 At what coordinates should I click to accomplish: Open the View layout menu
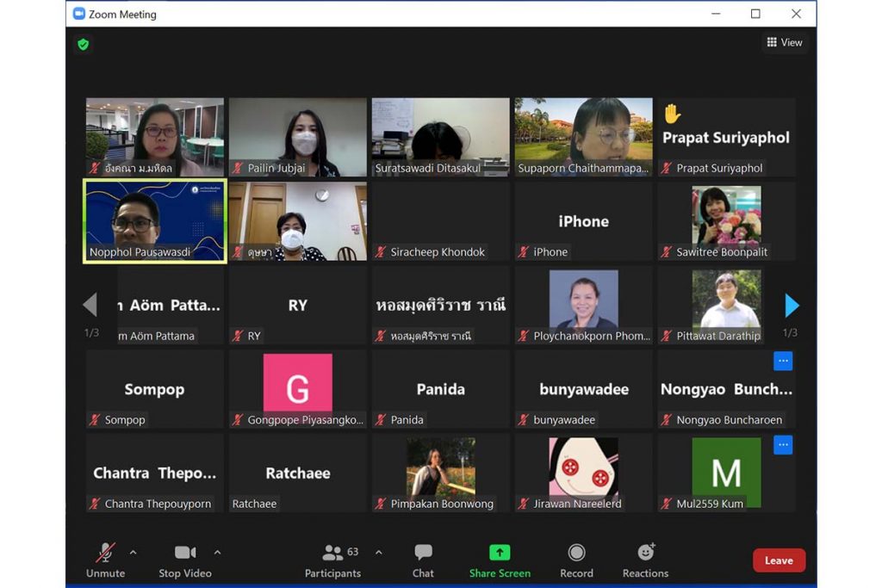point(785,42)
